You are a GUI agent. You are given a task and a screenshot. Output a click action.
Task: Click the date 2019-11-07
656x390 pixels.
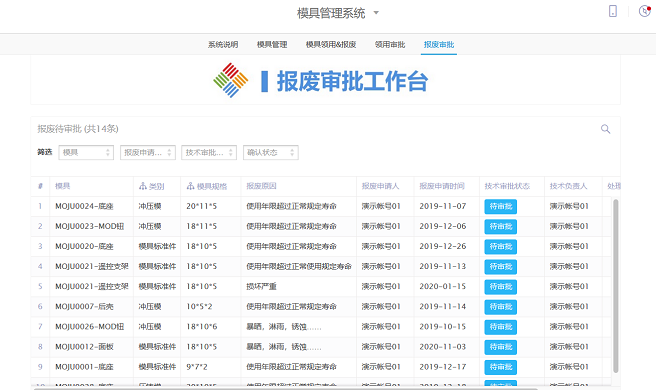click(443, 206)
